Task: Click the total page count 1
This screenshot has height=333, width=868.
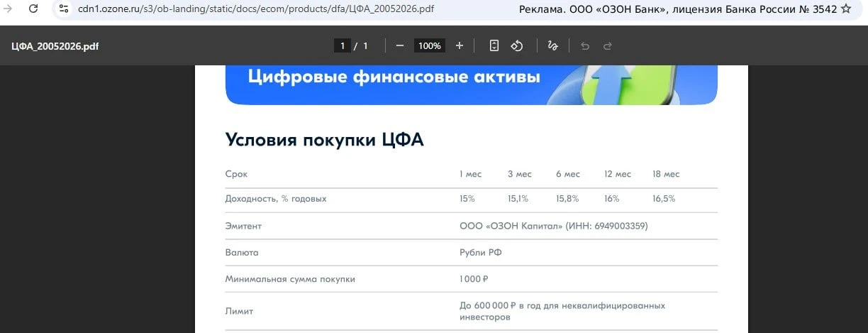Action: pos(365,45)
